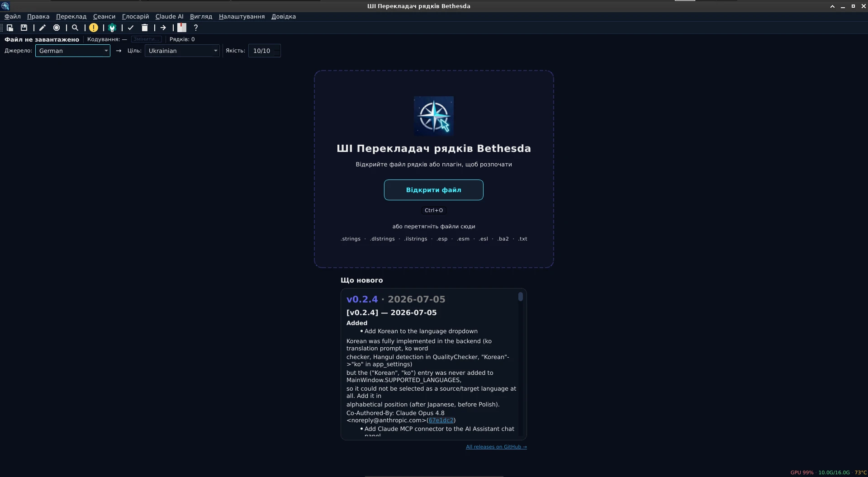
Task: Click the .esm extension label
Action: coord(463,239)
